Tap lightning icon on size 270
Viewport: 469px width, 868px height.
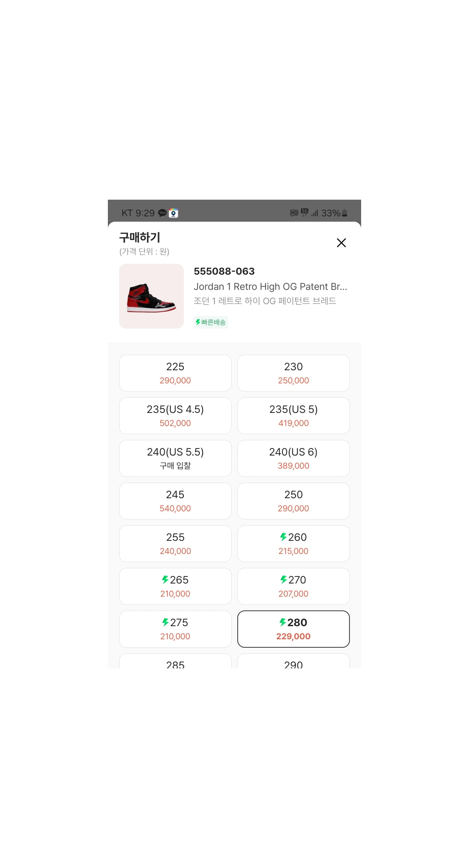point(284,580)
